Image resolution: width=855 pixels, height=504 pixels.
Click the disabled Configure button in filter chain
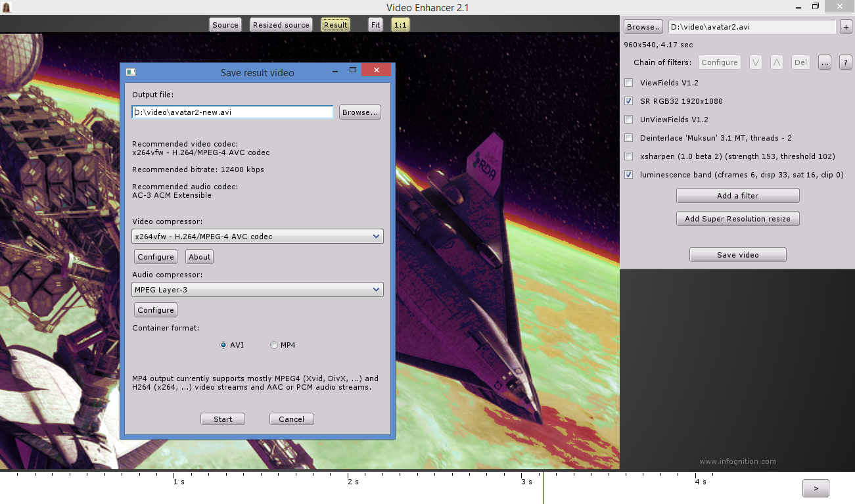tap(720, 62)
